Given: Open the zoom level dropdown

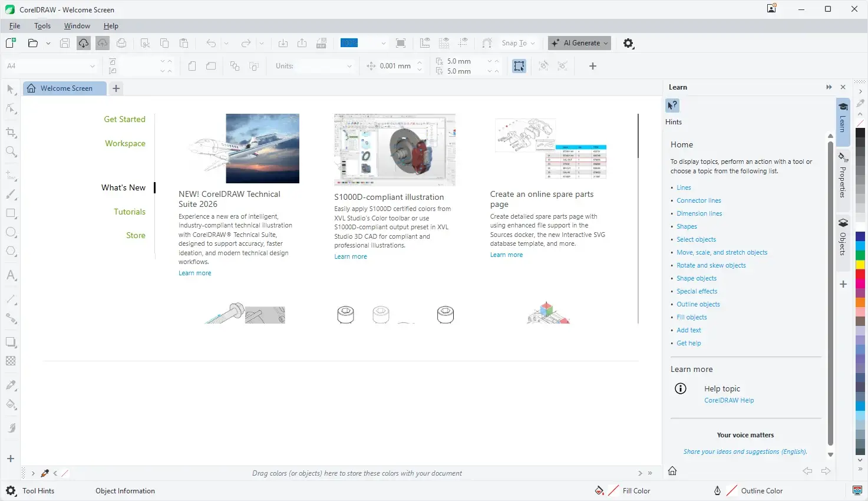Looking at the screenshot, I should click(384, 43).
